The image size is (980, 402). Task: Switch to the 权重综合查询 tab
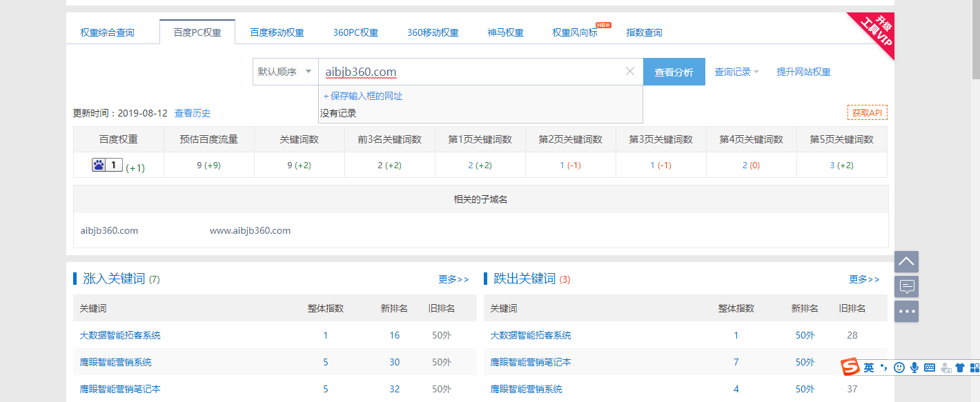(x=107, y=32)
